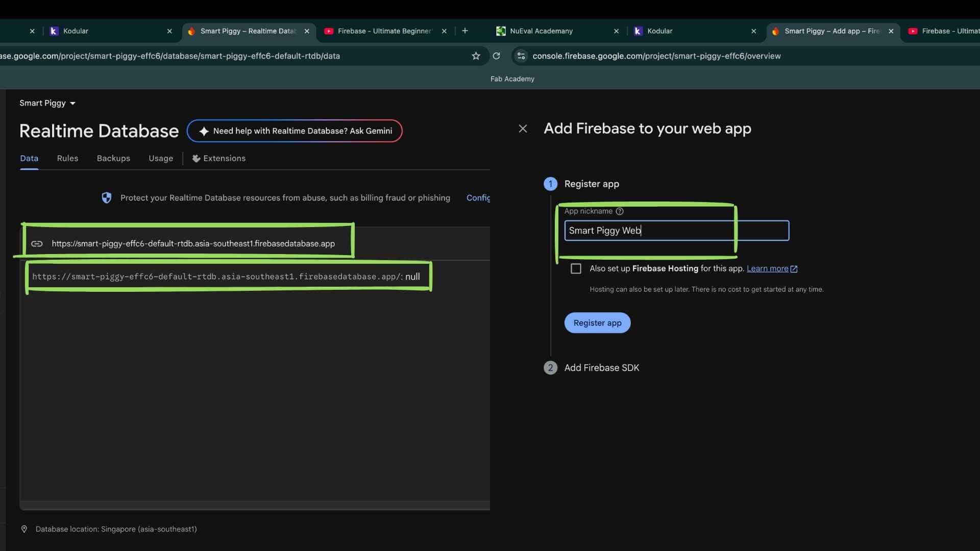
Task: Click the Realtime Database heading
Action: [x=99, y=131]
